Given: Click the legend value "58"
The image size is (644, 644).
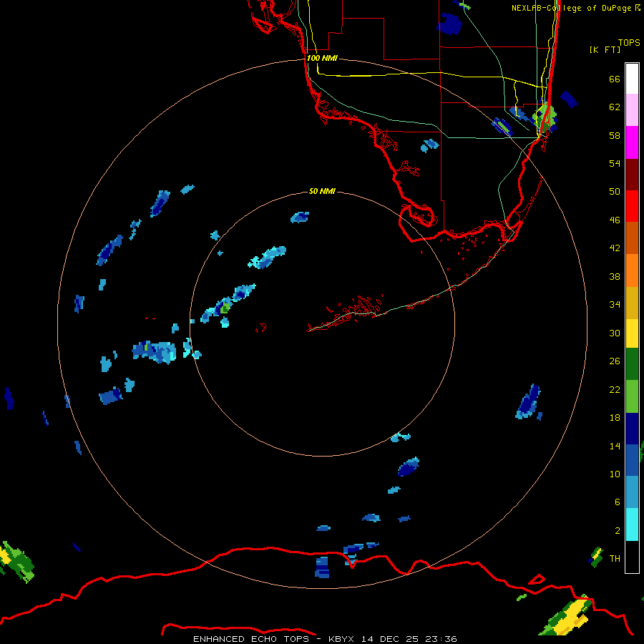Looking at the screenshot, I should (x=615, y=135).
